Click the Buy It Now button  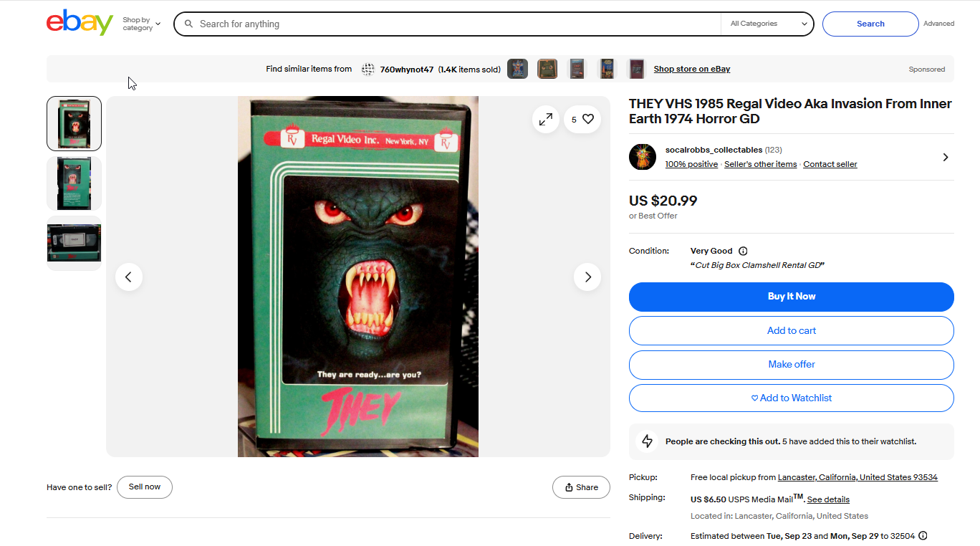(x=792, y=297)
